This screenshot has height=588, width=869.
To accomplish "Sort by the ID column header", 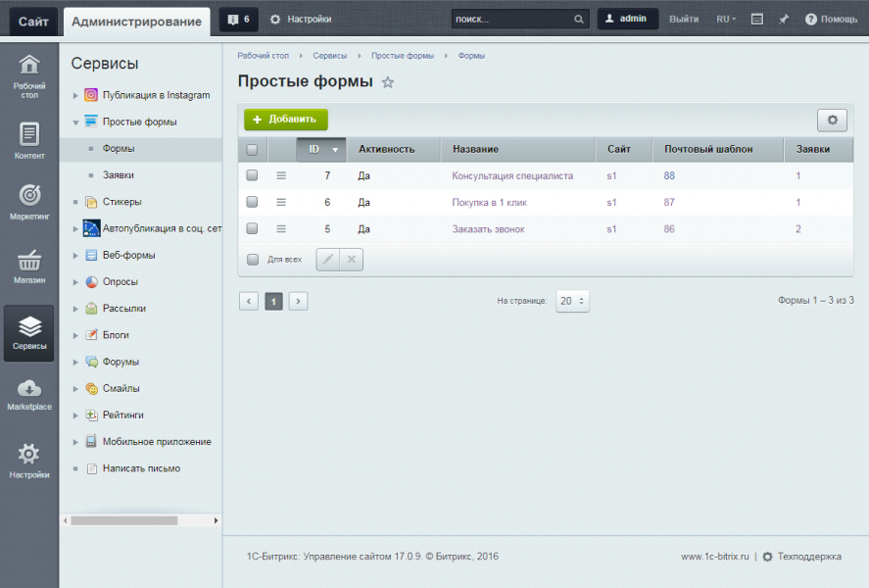I will [321, 150].
